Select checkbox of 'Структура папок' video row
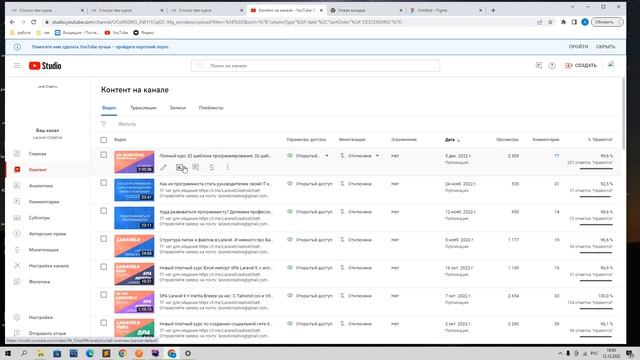This screenshot has width=640, height=360. click(104, 239)
